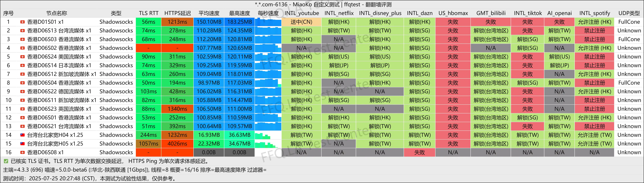Click the 183.25MB max speed cell
Screen dimensions: 644x183
239,22
